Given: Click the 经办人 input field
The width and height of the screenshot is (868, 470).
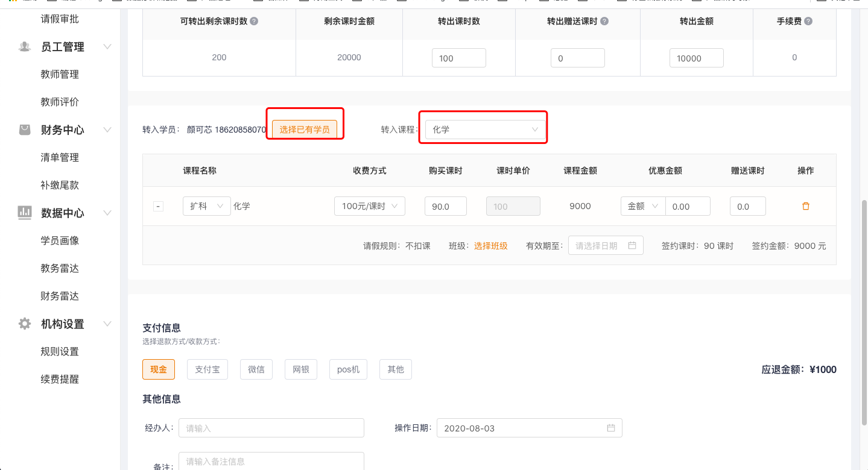Looking at the screenshot, I should point(271,428).
